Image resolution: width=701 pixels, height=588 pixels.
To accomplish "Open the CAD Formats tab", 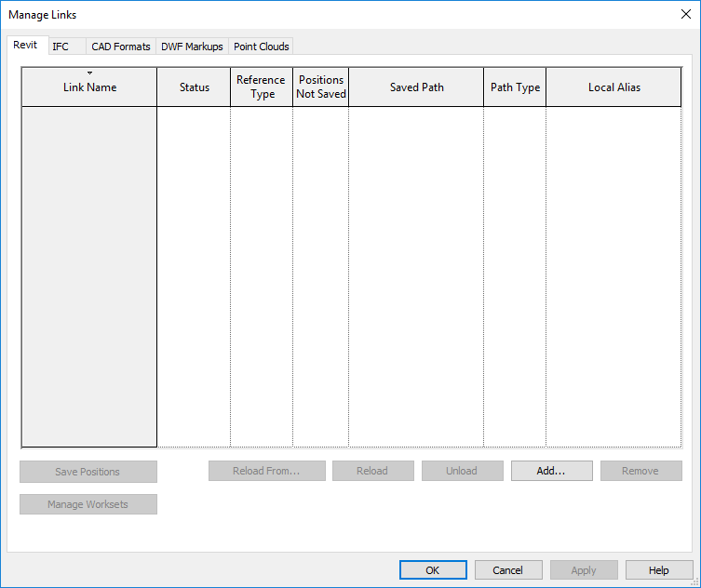I will pyautogui.click(x=121, y=47).
